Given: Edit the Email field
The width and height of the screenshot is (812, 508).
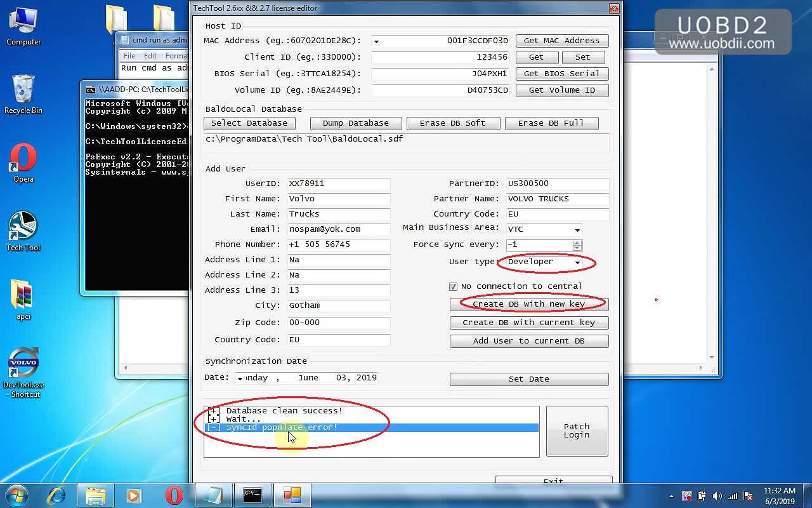Looking at the screenshot, I should [x=339, y=229].
